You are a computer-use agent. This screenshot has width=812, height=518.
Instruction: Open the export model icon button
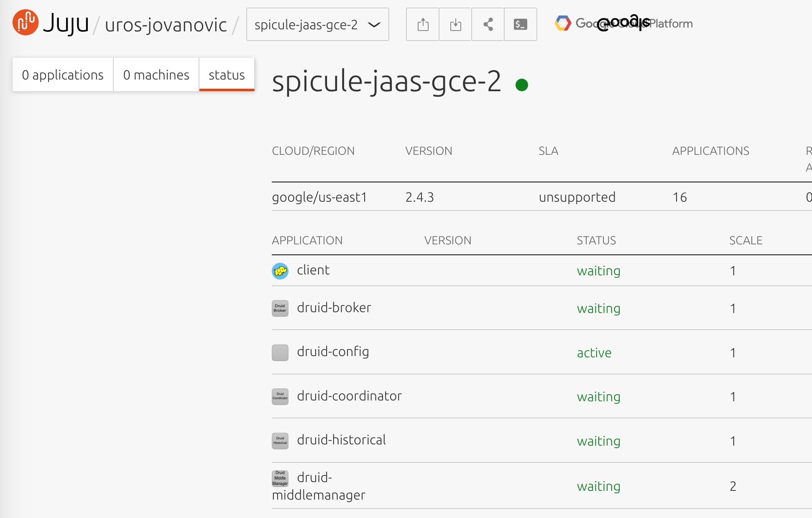[423, 24]
